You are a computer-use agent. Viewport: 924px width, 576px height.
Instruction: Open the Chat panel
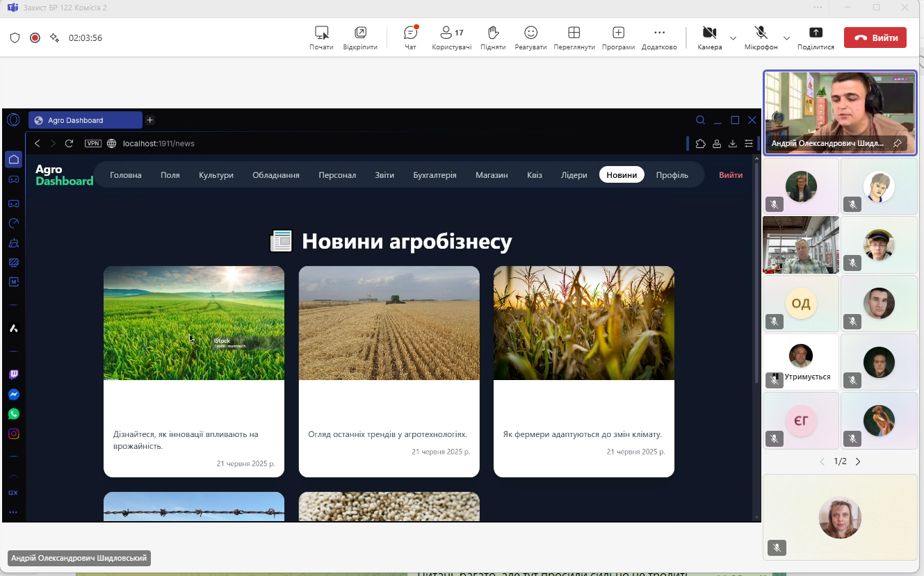pyautogui.click(x=410, y=38)
